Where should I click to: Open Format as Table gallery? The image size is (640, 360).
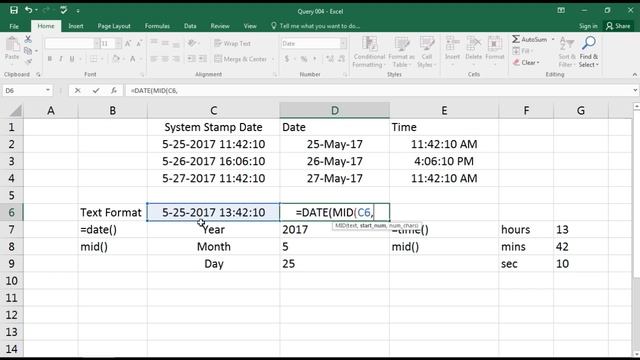[x=401, y=52]
